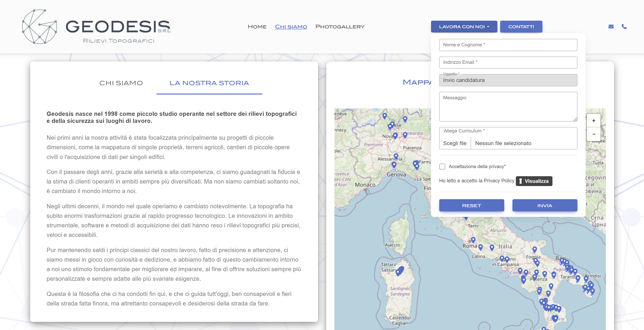Click the email envelope icon
644x330 pixels.
coord(611,27)
